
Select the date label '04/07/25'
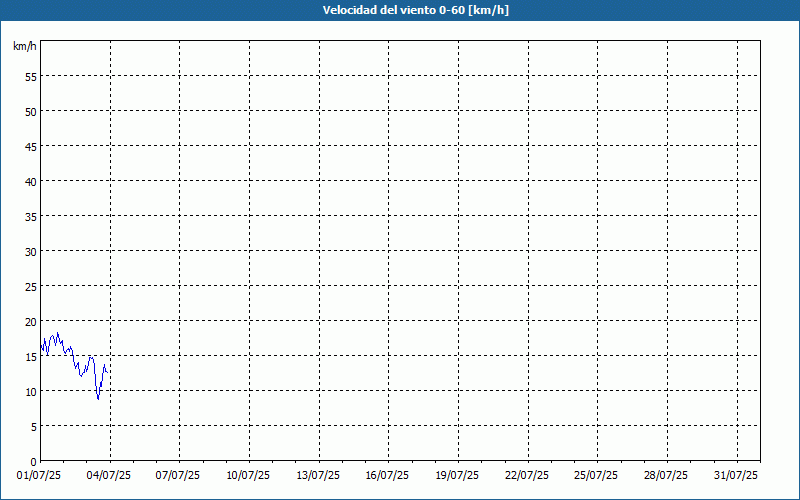(108, 476)
